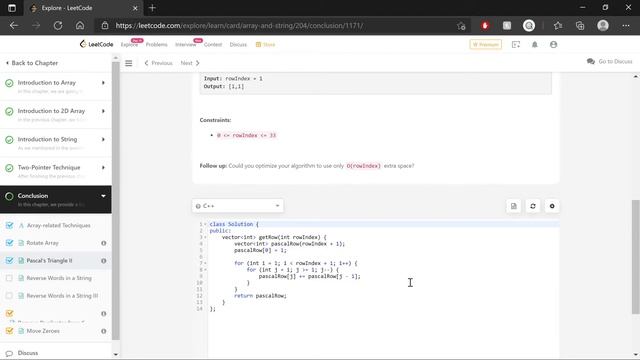Viewport: 640px width, 360px height.
Task: Reset code to default with refresh icon
Action: coord(533,206)
